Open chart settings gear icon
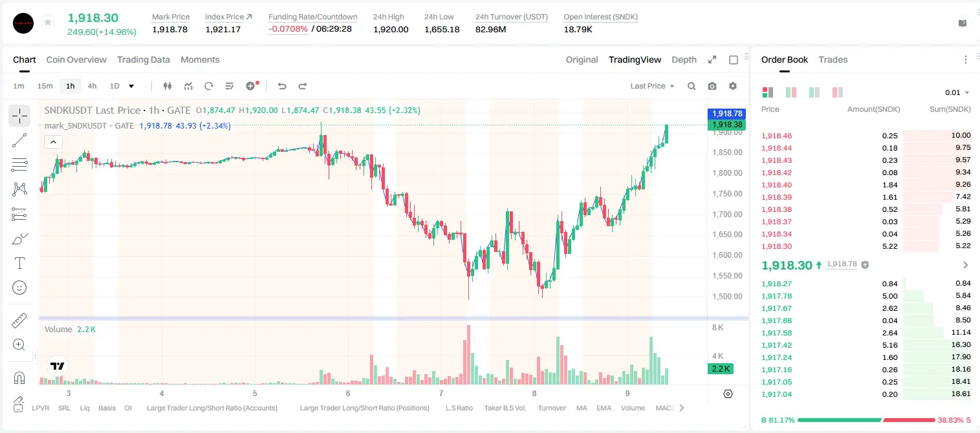980x433 pixels. (x=733, y=86)
